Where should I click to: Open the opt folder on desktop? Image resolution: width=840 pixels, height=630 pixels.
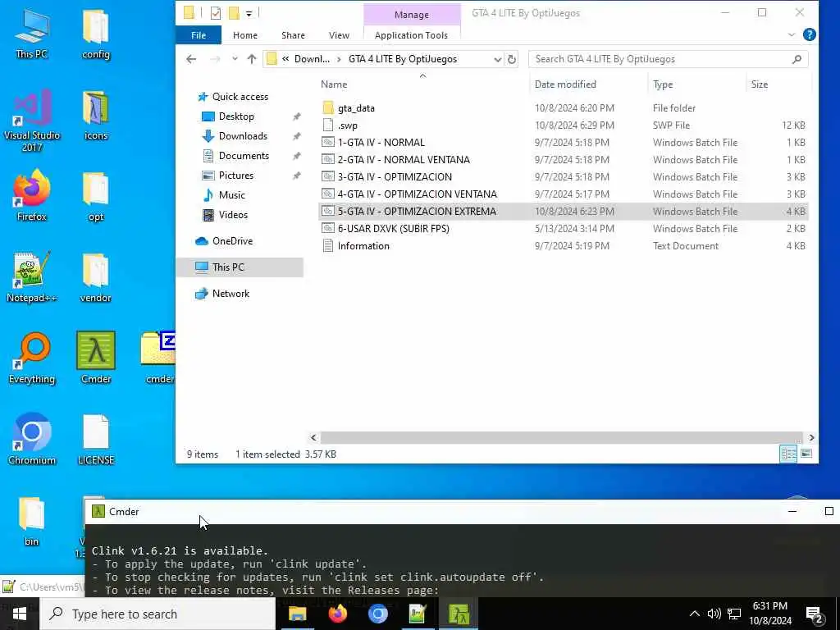pos(96,197)
